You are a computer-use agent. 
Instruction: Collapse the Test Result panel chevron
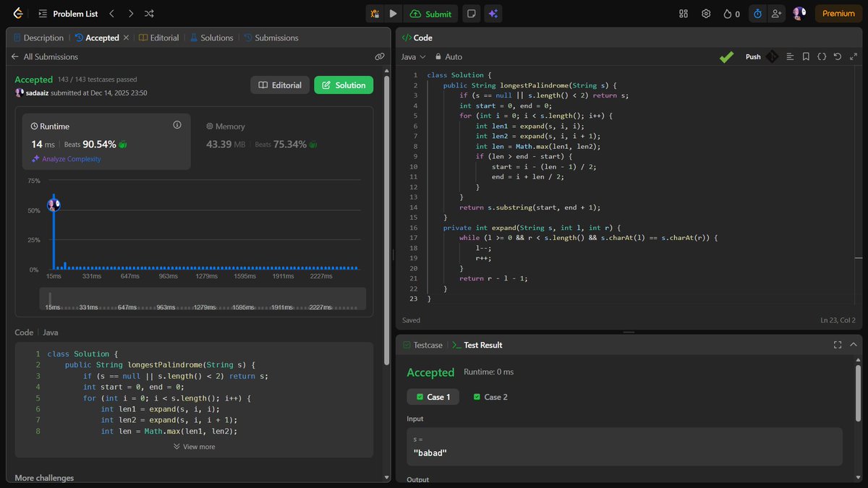854,345
